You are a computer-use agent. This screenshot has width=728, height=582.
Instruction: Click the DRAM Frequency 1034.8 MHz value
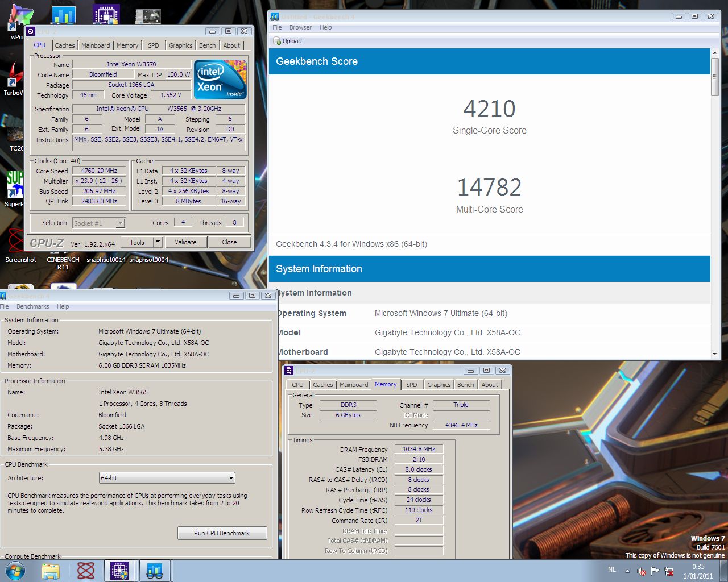tap(419, 449)
